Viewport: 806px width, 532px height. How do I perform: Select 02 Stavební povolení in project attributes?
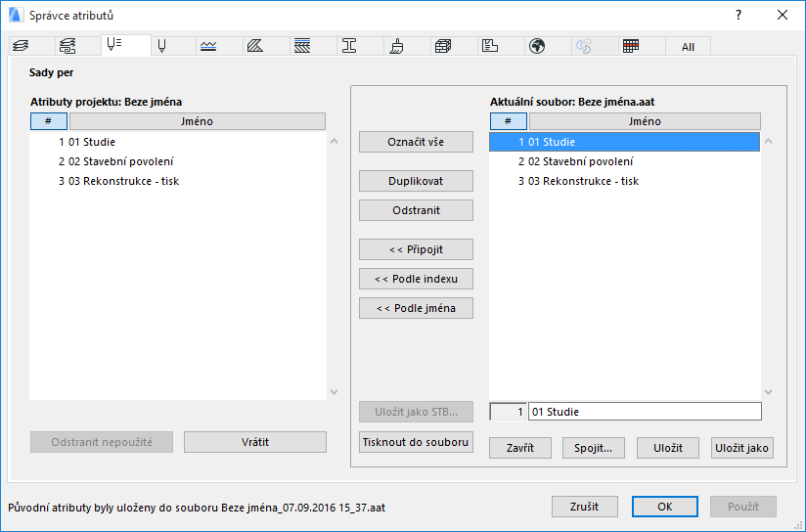(x=178, y=161)
